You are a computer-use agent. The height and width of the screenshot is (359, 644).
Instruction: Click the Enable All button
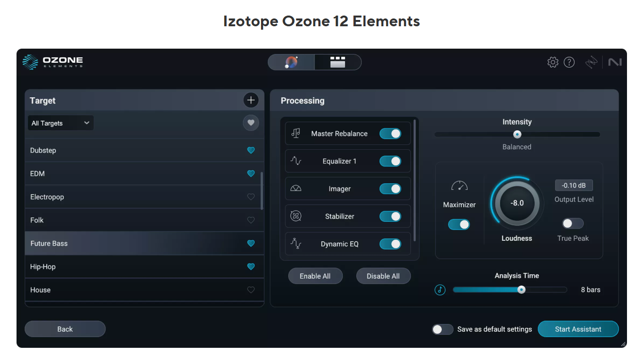tap(315, 276)
